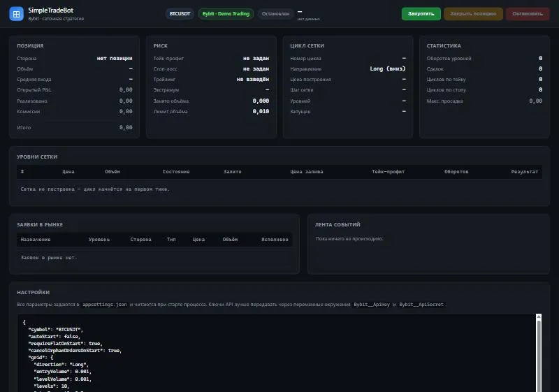Image resolution: width=559 pixels, height=392 pixels.
Task: Click the "autoStart": false JSON line
Action: tap(55, 336)
